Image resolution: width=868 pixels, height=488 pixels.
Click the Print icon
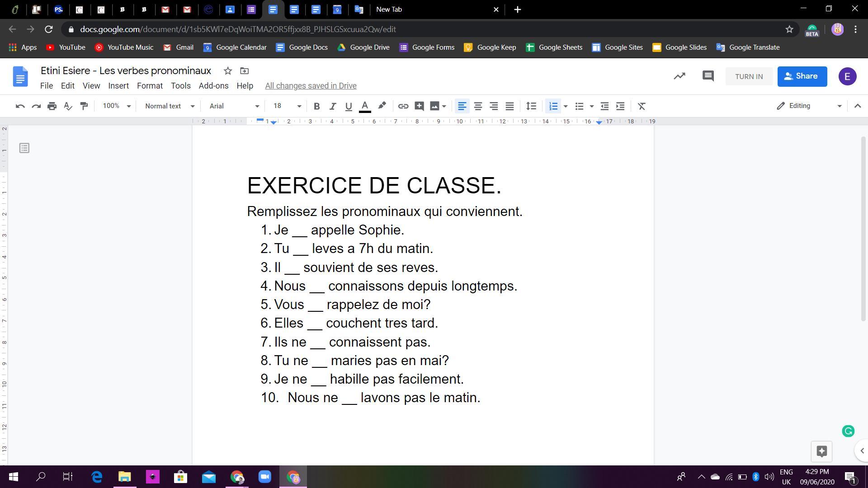(x=52, y=106)
